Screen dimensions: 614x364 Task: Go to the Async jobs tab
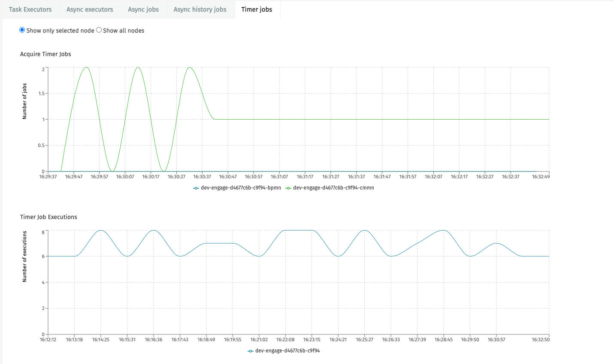pos(143,9)
